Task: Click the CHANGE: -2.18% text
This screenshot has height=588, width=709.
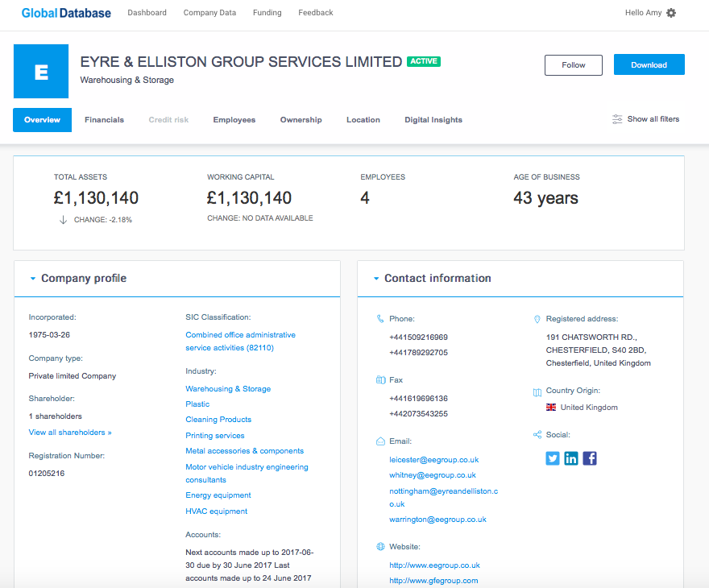Action: tap(102, 220)
